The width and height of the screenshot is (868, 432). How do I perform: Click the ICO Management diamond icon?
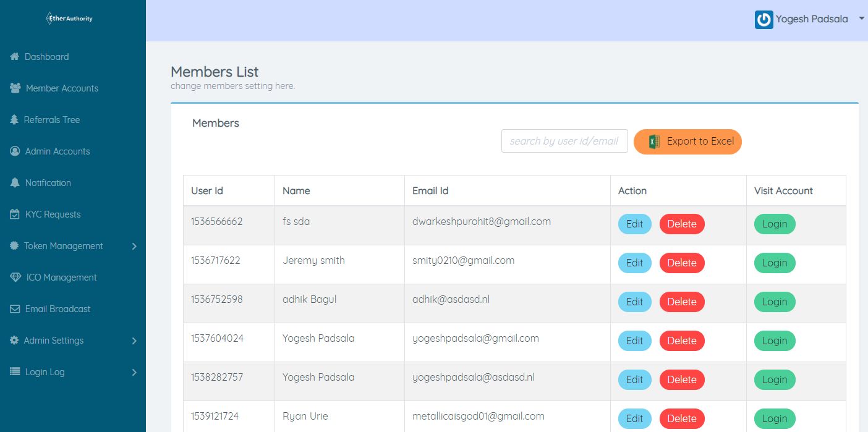click(15, 277)
